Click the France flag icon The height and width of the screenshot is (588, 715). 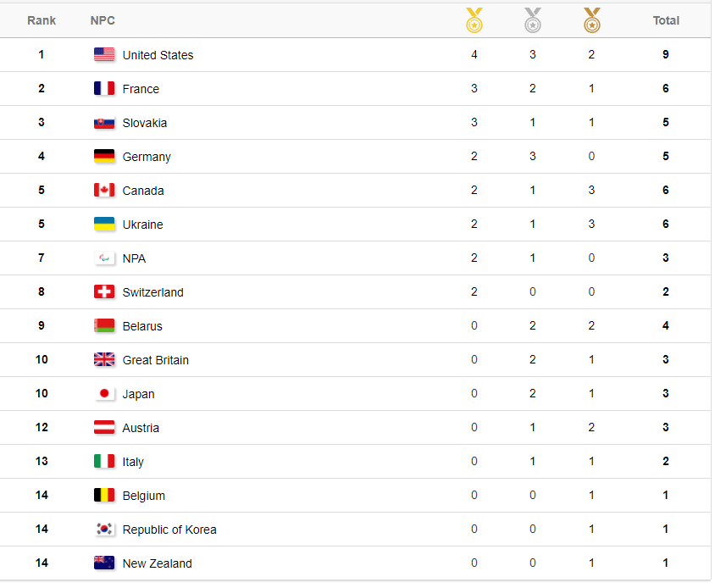pyautogui.click(x=104, y=89)
